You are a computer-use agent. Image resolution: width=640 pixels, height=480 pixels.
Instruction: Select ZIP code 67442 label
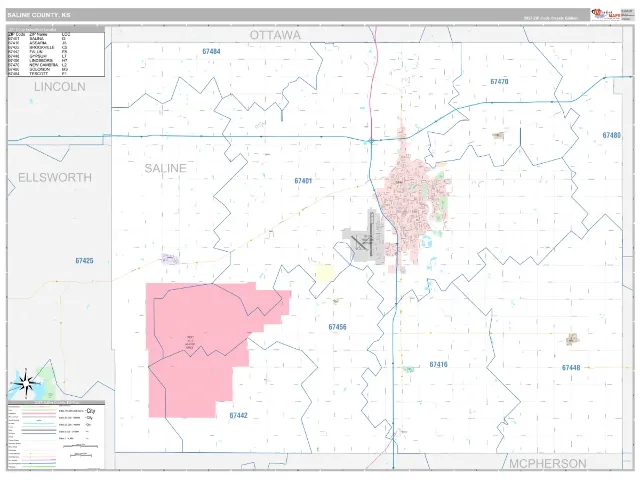click(x=238, y=416)
